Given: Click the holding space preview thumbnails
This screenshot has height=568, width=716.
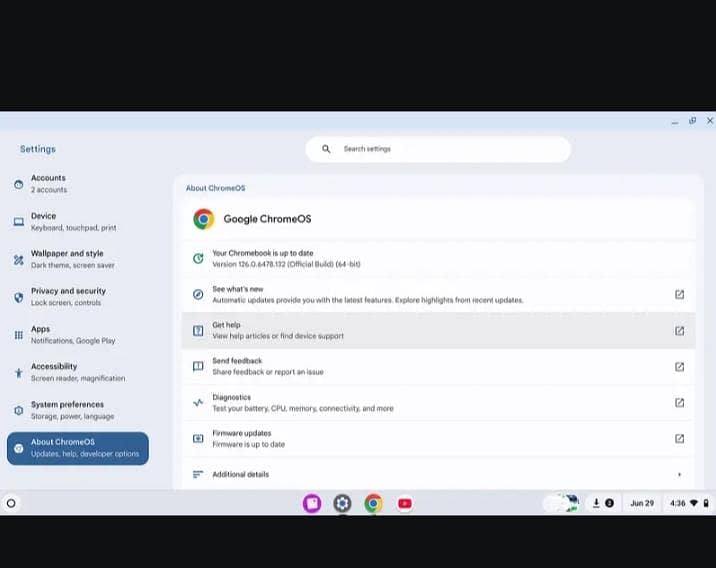Looking at the screenshot, I should 561,503.
